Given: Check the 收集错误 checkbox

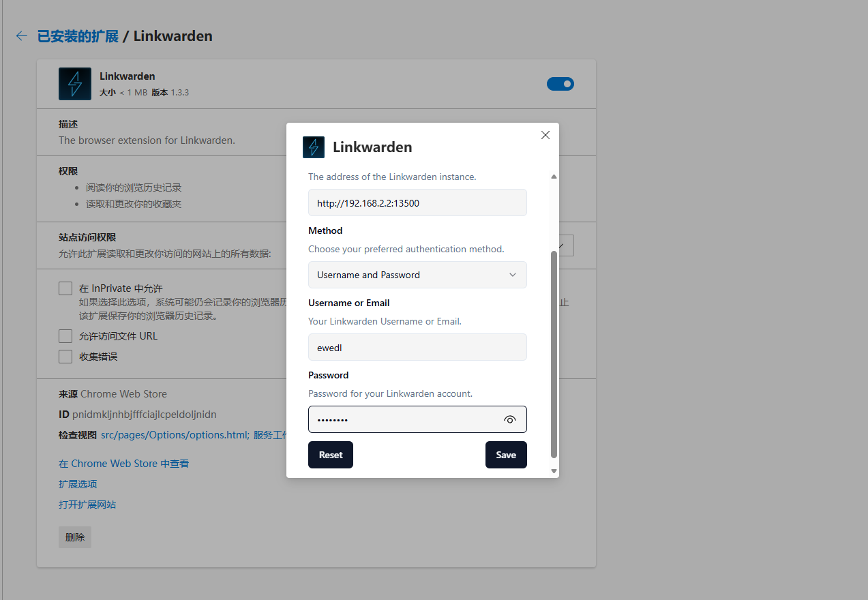Looking at the screenshot, I should 65,357.
